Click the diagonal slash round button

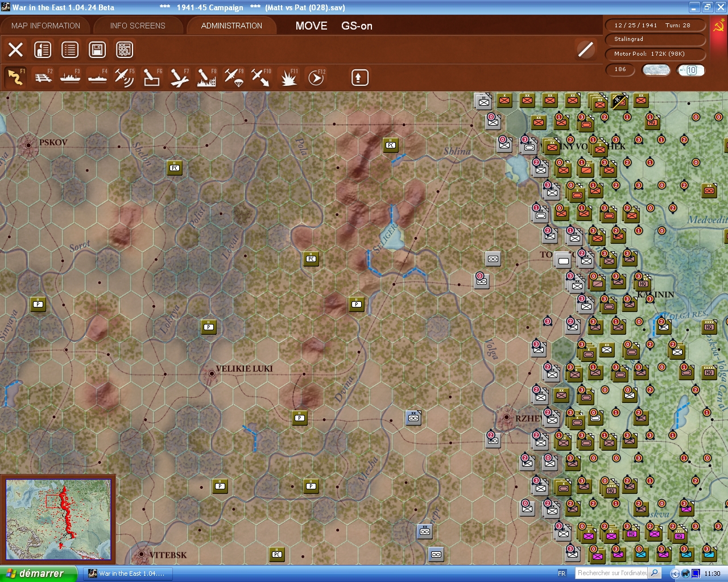tap(586, 50)
